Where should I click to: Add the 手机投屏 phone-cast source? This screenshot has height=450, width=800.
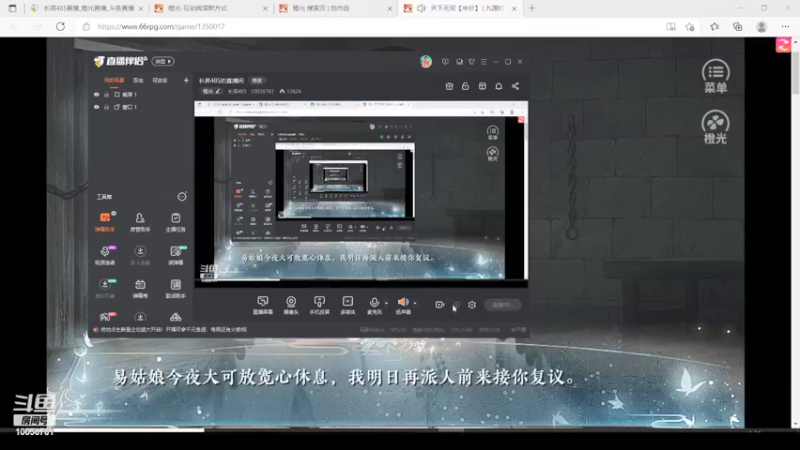[319, 305]
